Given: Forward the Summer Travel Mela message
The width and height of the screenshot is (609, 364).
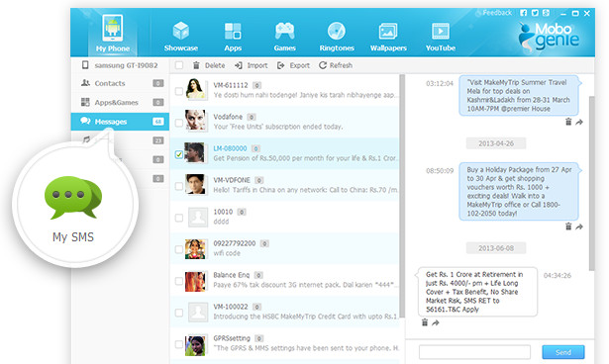Looking at the screenshot, I should (x=579, y=123).
